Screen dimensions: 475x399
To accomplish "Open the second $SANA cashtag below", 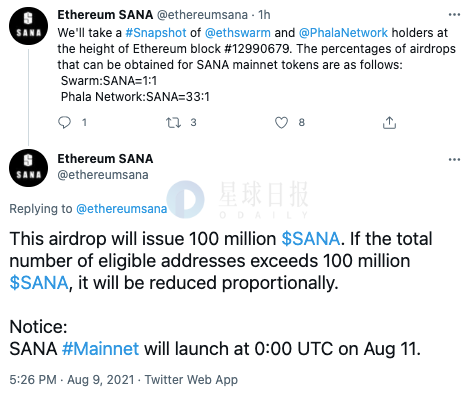I will [x=39, y=283].
